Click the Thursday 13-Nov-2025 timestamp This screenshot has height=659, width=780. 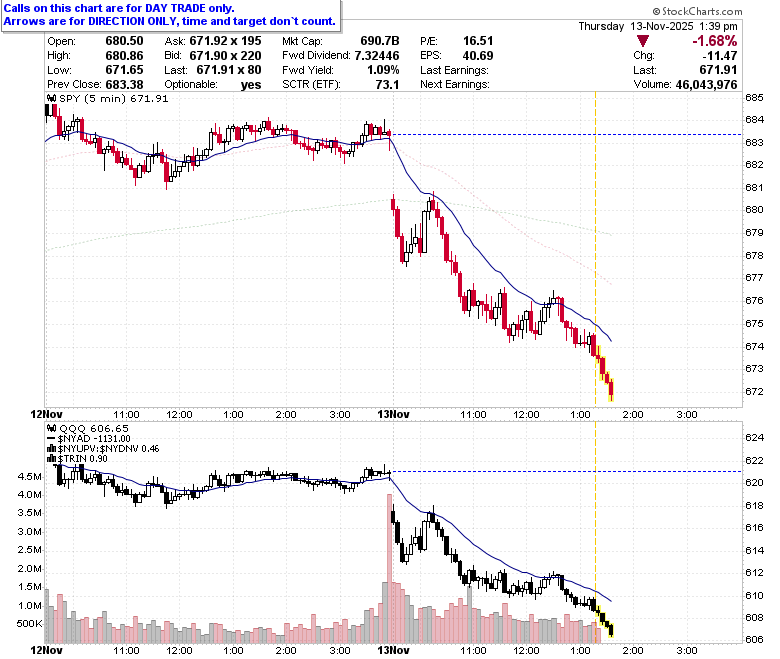pyautogui.click(x=658, y=26)
